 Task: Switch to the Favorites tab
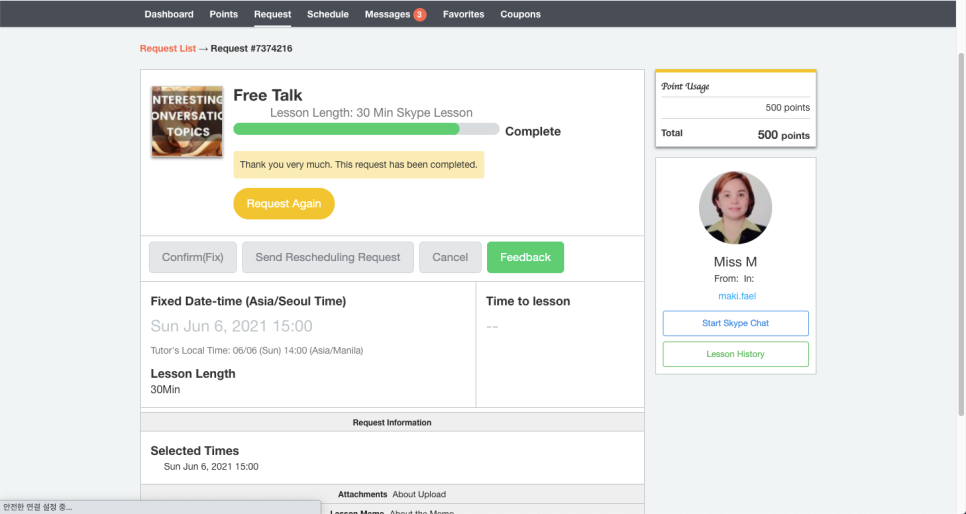coord(463,14)
